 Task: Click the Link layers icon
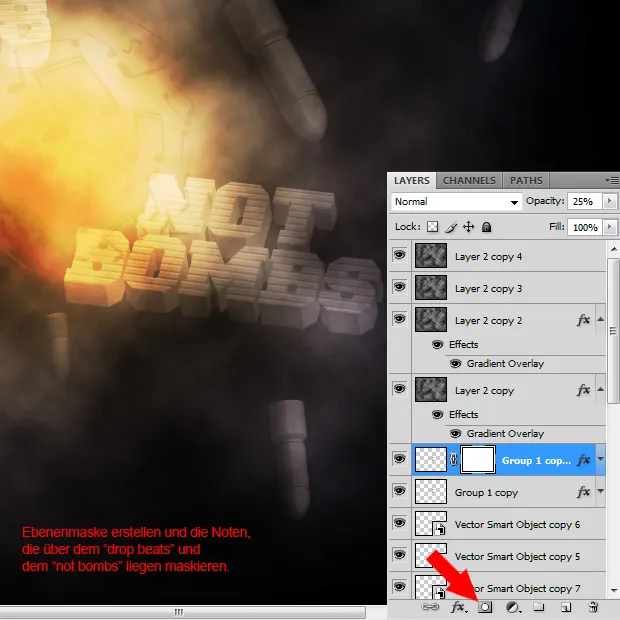click(x=430, y=607)
